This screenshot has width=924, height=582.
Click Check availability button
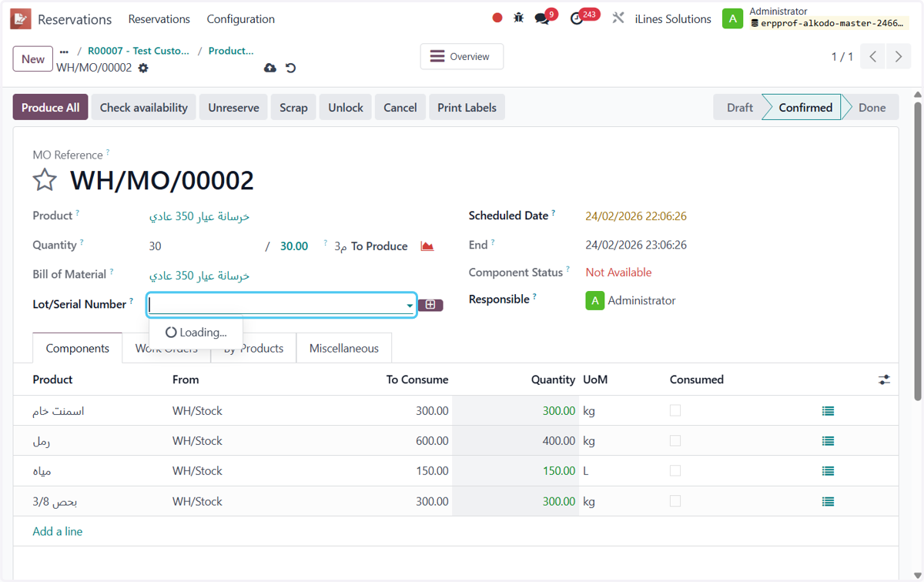tap(144, 108)
